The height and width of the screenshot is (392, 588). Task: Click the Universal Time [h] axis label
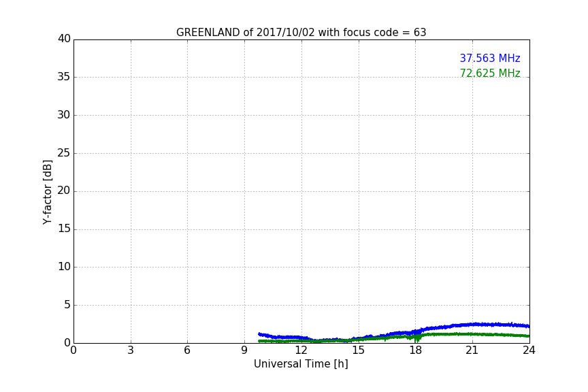(x=301, y=364)
